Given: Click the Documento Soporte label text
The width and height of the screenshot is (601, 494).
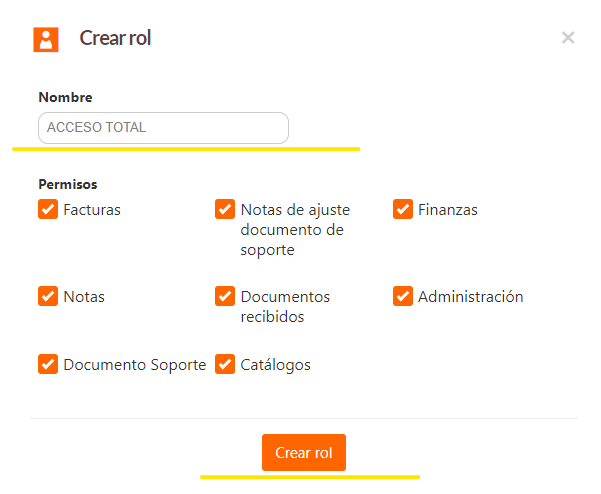Looking at the screenshot, I should pos(135,365).
